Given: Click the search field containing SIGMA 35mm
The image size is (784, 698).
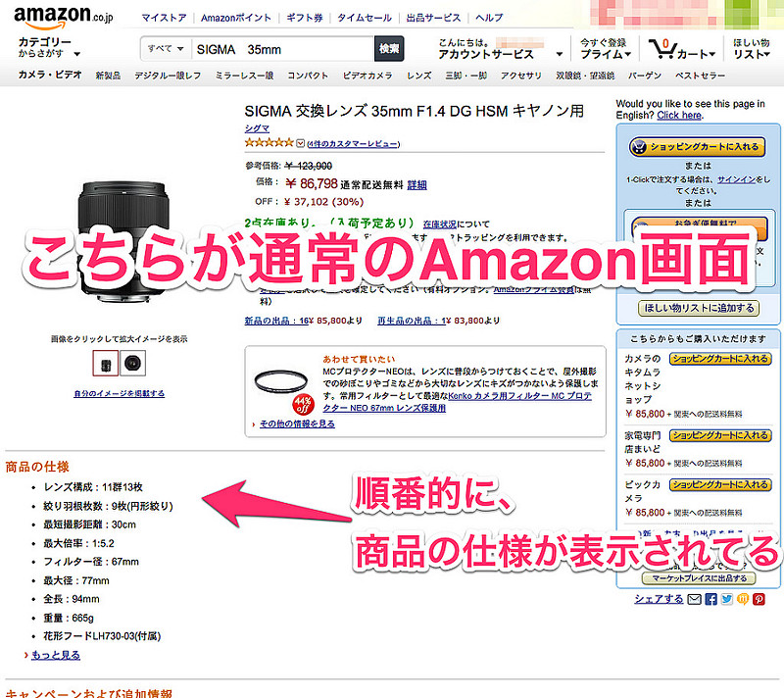Looking at the screenshot, I should 283,49.
